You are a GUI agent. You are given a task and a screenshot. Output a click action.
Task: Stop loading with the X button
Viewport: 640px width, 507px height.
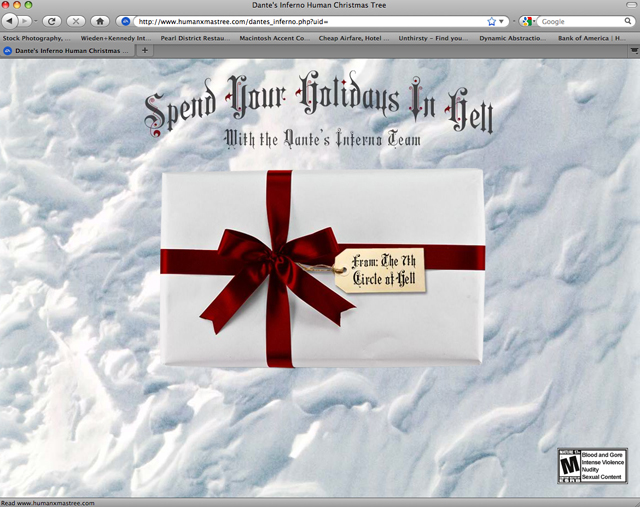(x=76, y=21)
